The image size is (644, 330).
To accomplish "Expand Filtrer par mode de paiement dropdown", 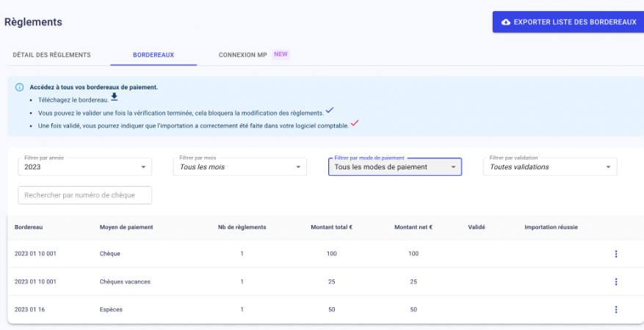I will (x=395, y=167).
